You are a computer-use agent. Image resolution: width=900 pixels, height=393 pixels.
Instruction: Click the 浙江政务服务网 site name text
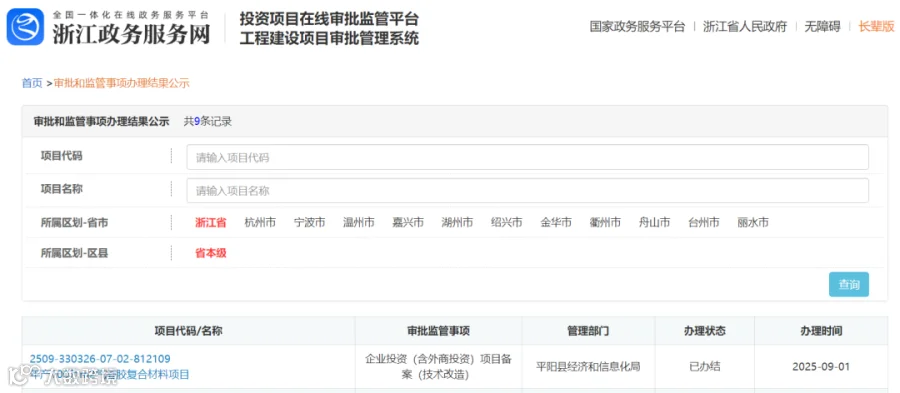(131, 33)
